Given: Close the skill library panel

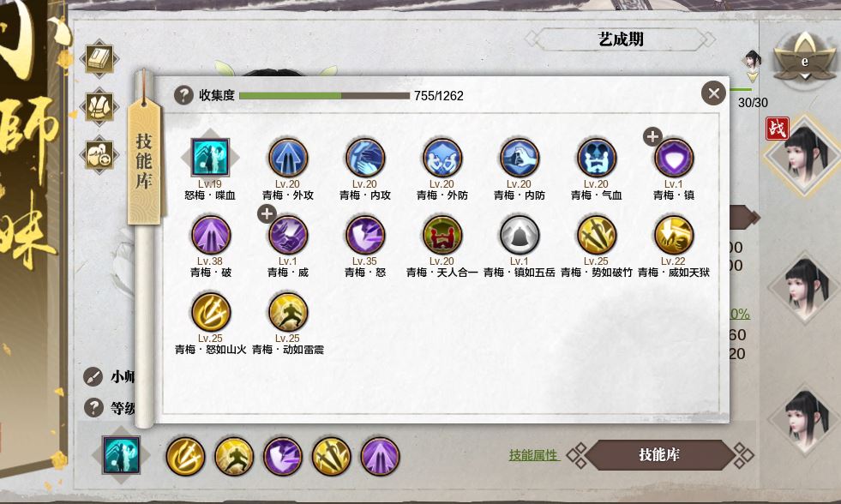Looking at the screenshot, I should tap(713, 93).
